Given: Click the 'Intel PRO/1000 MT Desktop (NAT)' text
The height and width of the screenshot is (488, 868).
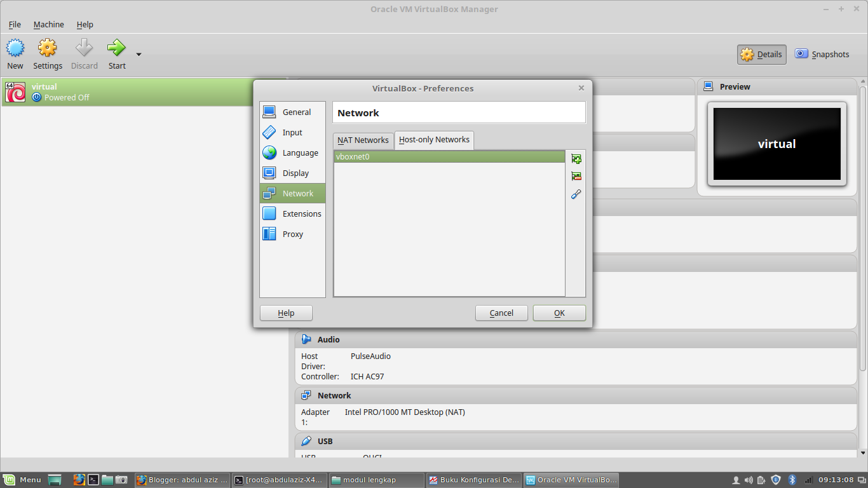Looking at the screenshot, I should tap(405, 412).
